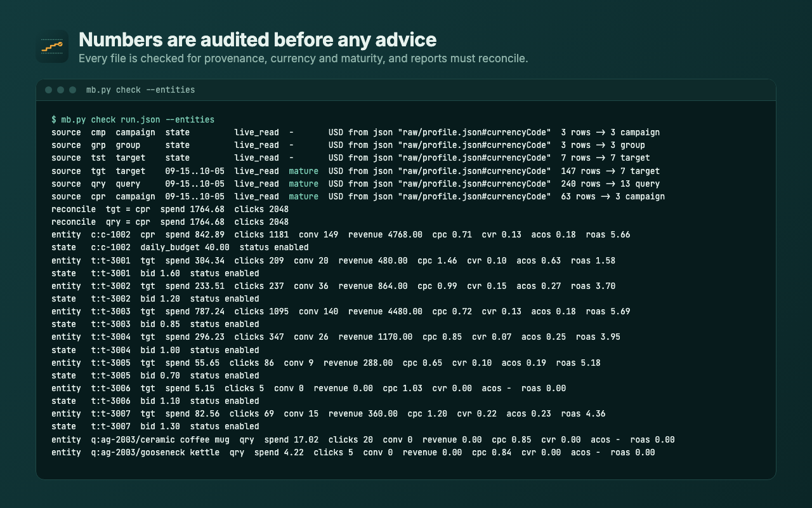The image size is (812, 508).
Task: Select the 'reconcile tgt = cpr' line
Action: (x=170, y=209)
